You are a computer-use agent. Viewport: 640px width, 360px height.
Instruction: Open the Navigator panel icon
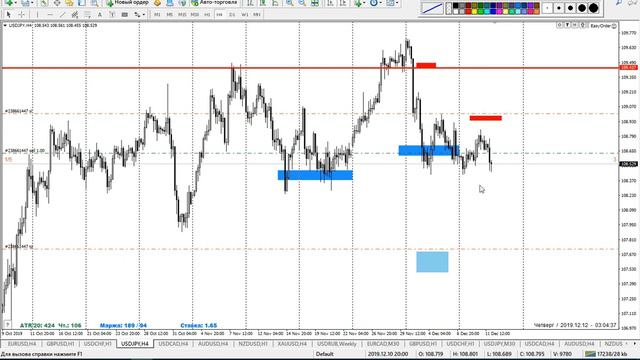[69, 3]
